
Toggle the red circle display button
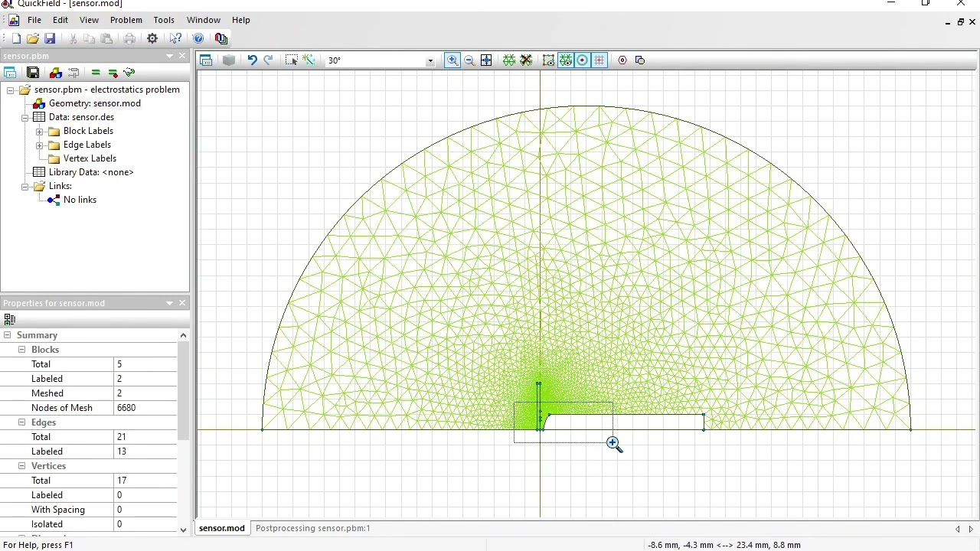pyautogui.click(x=583, y=60)
